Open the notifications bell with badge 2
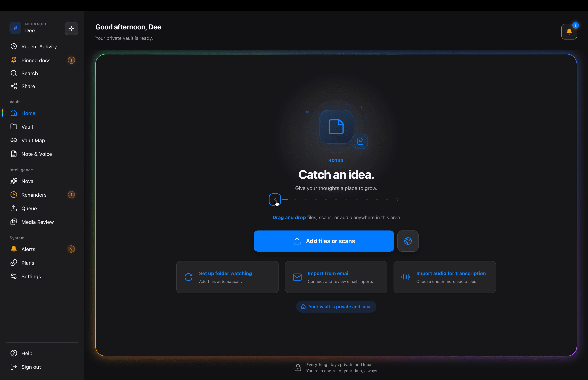This screenshot has width=588, height=380. 569,32
